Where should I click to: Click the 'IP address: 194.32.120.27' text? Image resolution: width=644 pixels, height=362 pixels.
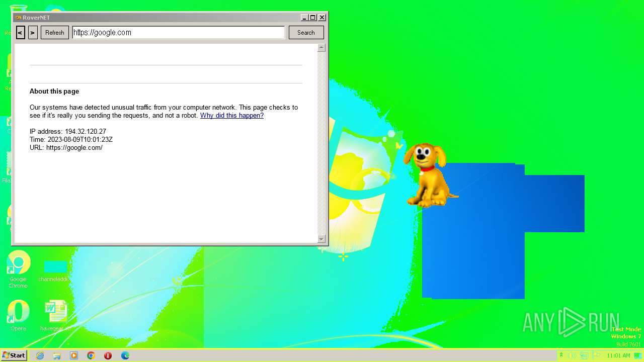(68, 132)
